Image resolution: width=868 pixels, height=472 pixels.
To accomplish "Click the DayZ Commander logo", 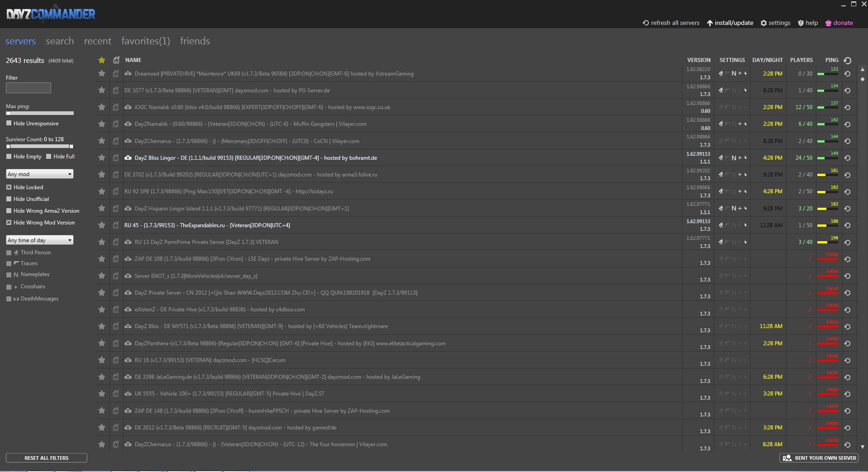I will coord(51,14).
